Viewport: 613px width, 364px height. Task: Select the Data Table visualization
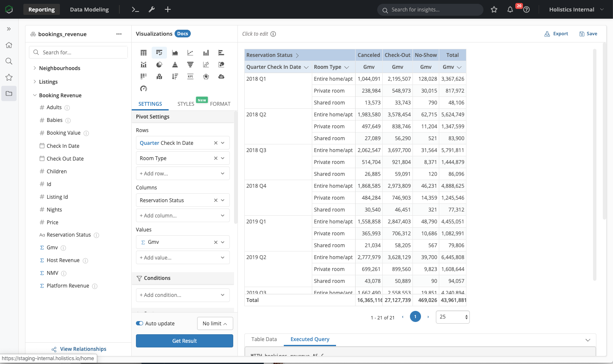(x=144, y=52)
